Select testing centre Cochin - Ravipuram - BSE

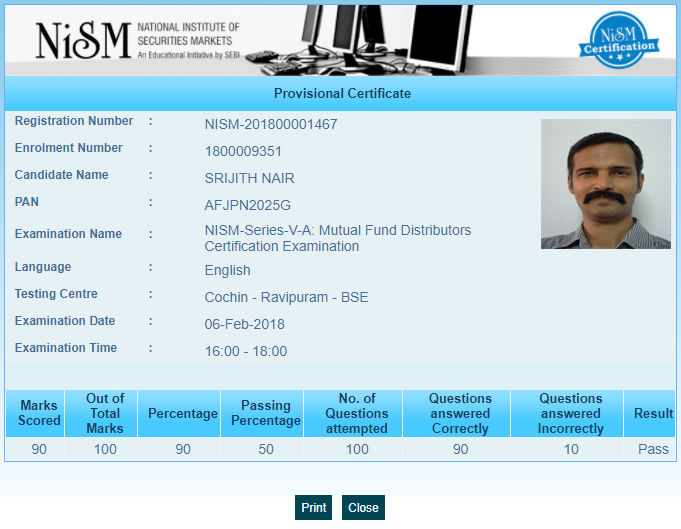click(x=287, y=298)
